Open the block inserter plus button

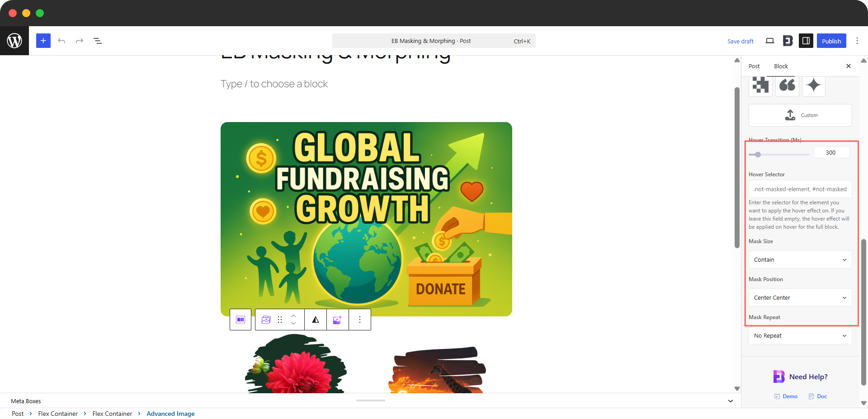click(43, 41)
